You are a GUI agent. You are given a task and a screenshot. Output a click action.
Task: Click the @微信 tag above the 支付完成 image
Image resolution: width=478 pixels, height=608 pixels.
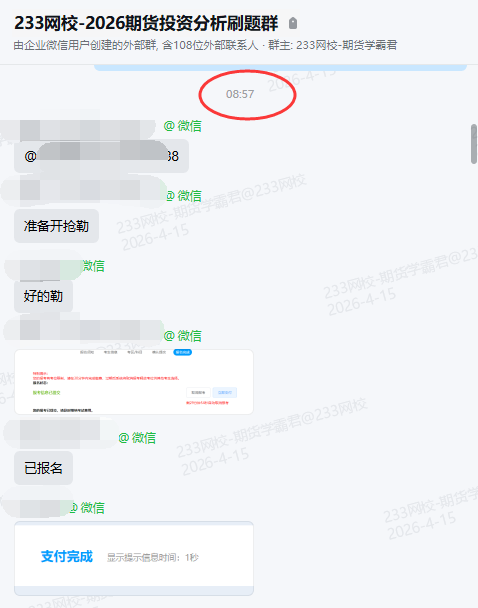click(87, 508)
